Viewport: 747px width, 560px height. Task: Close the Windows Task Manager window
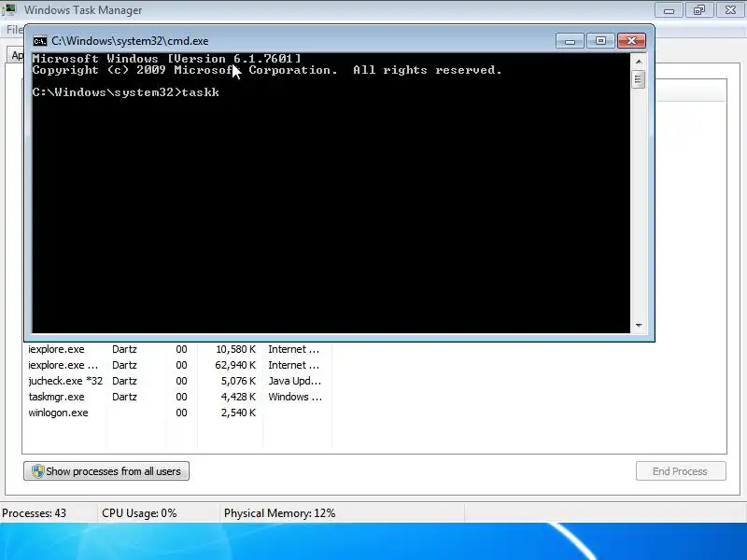730,10
